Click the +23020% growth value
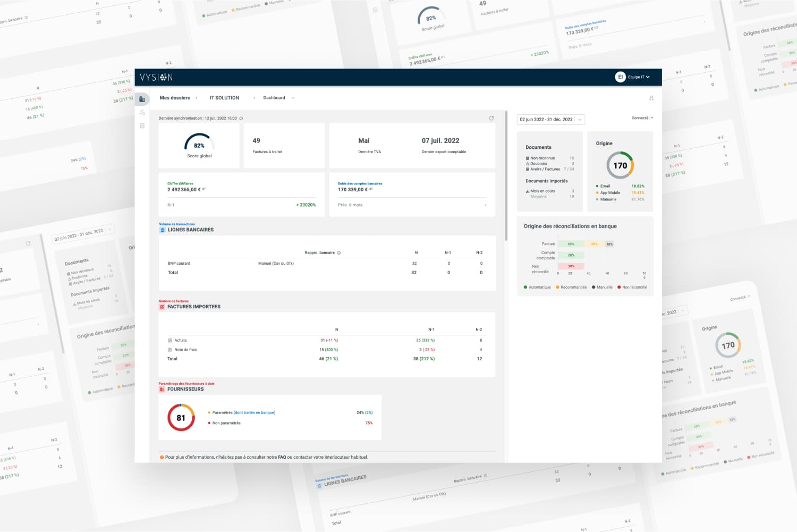797x532 pixels. (306, 205)
